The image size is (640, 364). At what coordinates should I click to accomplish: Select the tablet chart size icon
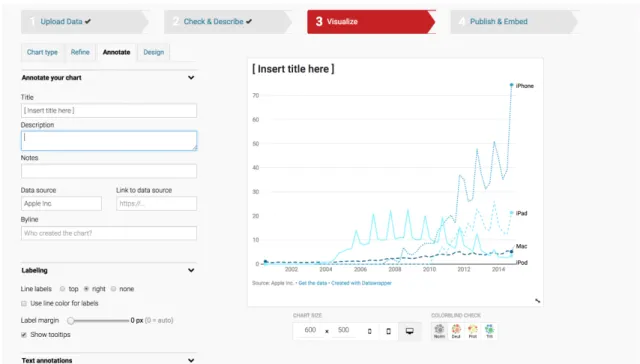(x=388, y=331)
